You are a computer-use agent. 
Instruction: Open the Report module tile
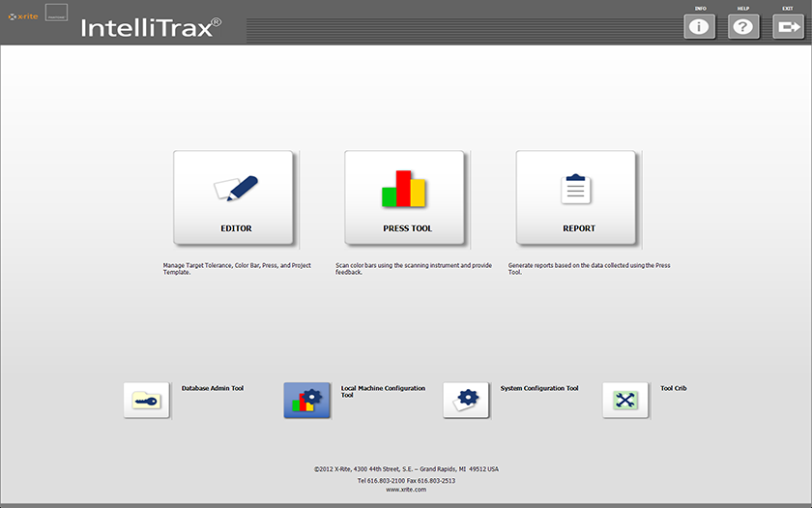click(x=576, y=197)
